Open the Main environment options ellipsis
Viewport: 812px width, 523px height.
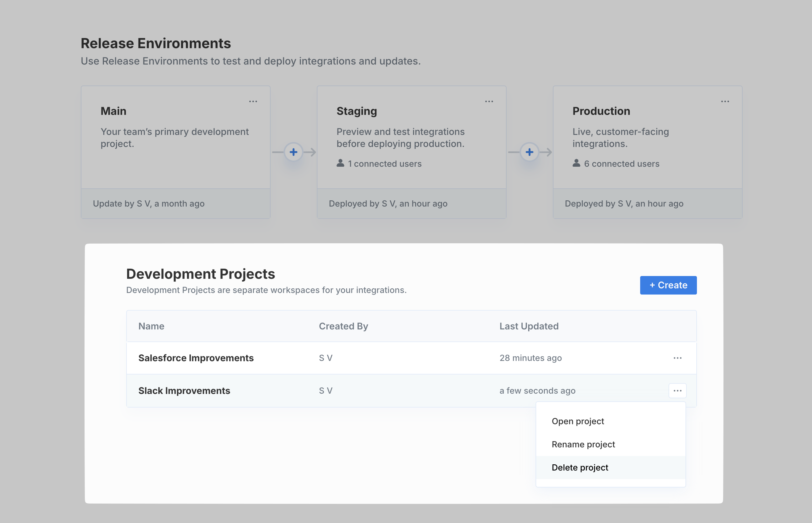tap(253, 101)
